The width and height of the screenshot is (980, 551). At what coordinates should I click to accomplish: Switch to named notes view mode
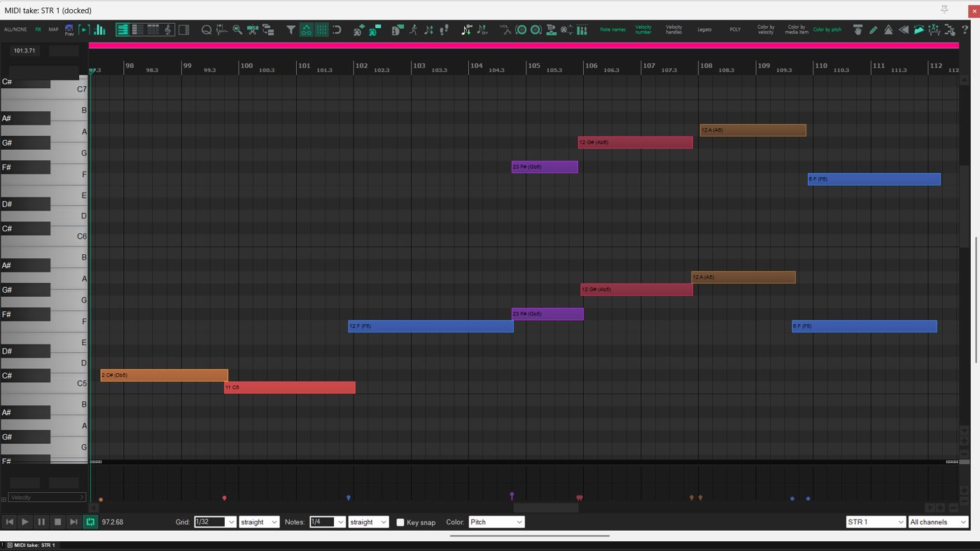click(138, 29)
